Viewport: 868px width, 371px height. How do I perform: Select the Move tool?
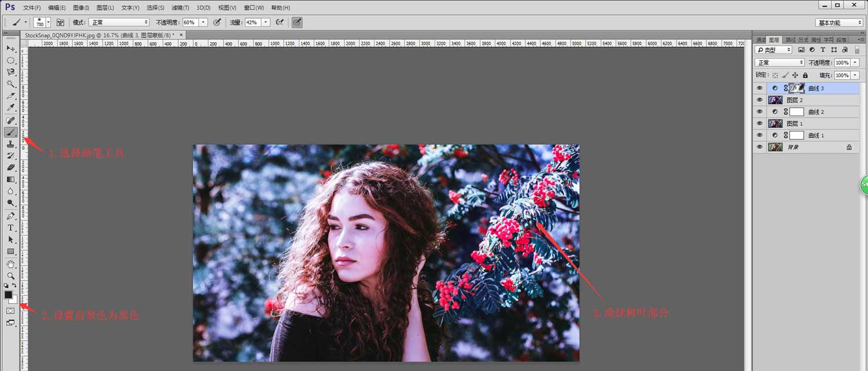(x=10, y=48)
